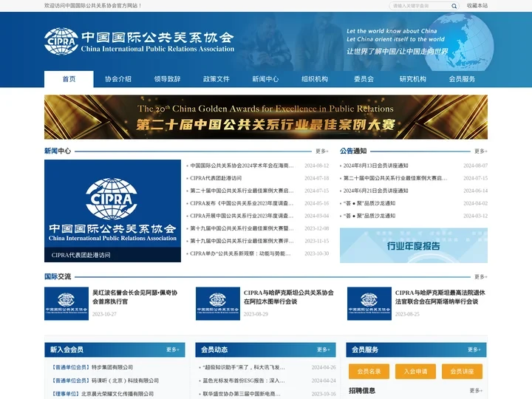The image size is (532, 399).
Task: Open news about 2024学术年会在海南
Action: (x=242, y=166)
